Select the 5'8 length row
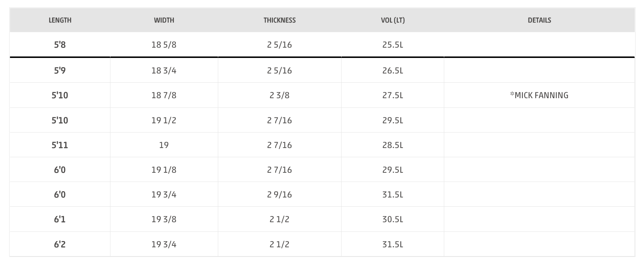 322,45
